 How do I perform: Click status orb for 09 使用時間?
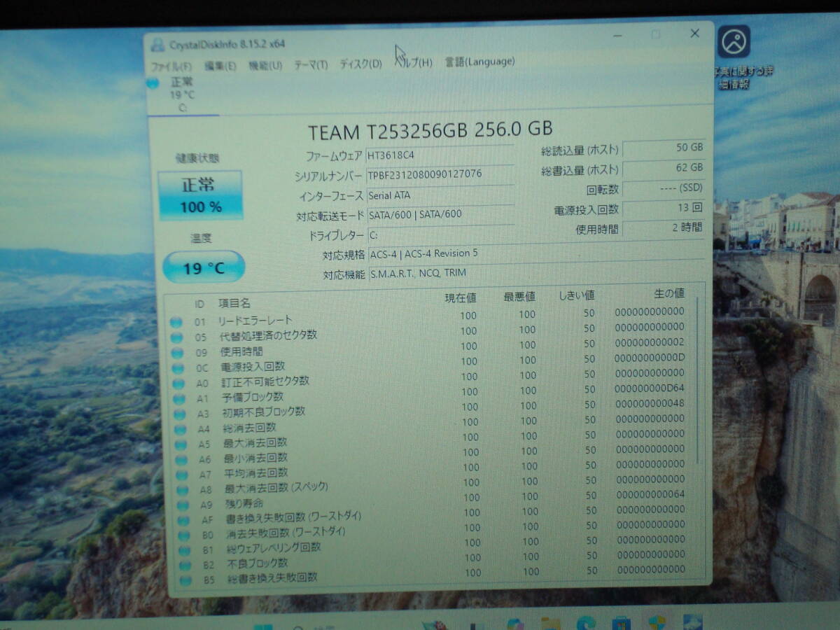(x=177, y=353)
